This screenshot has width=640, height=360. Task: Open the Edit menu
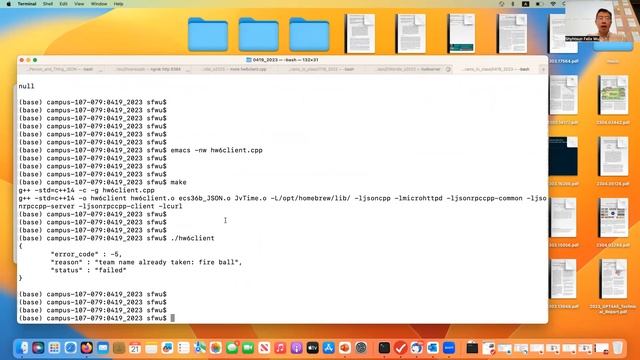click(x=63, y=4)
